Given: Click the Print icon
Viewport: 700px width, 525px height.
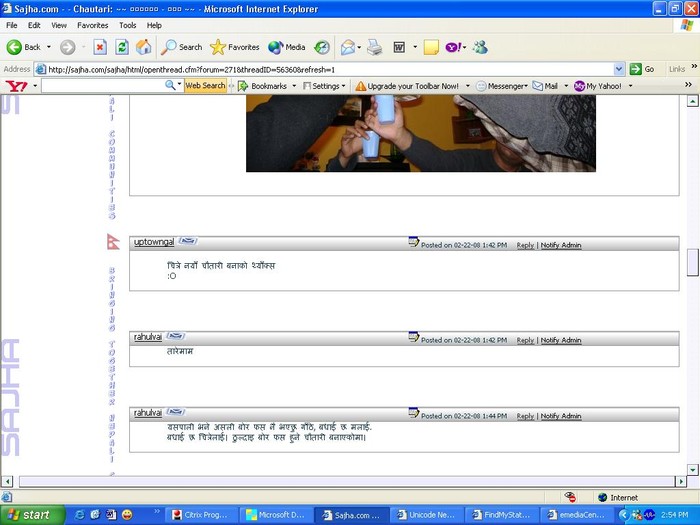Looking at the screenshot, I should coord(374,47).
